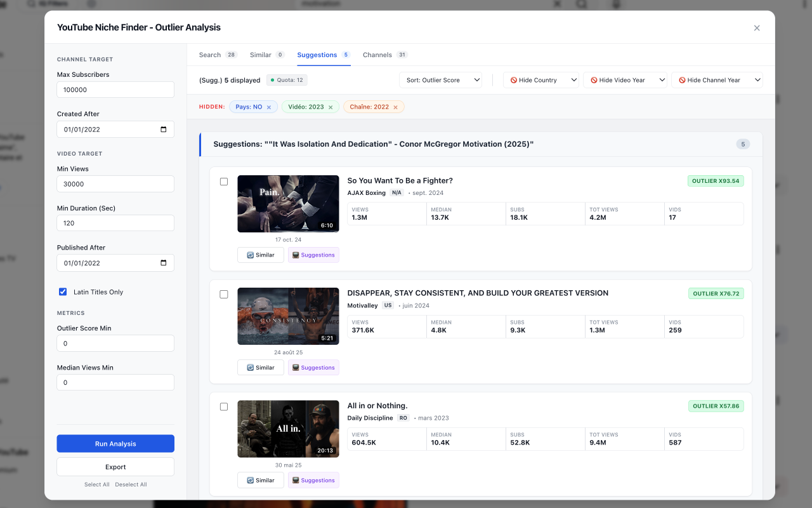Viewport: 812px width, 508px height.
Task: Open the Hide Video Year dropdown
Action: click(x=625, y=80)
